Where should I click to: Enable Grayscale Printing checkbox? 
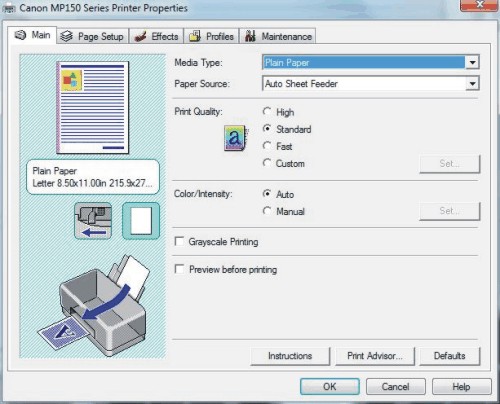pyautogui.click(x=179, y=241)
